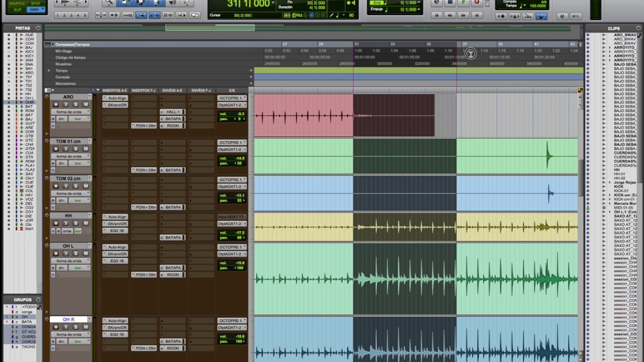
Task: Select the Scrubber speaker tool
Action: coord(172,3)
